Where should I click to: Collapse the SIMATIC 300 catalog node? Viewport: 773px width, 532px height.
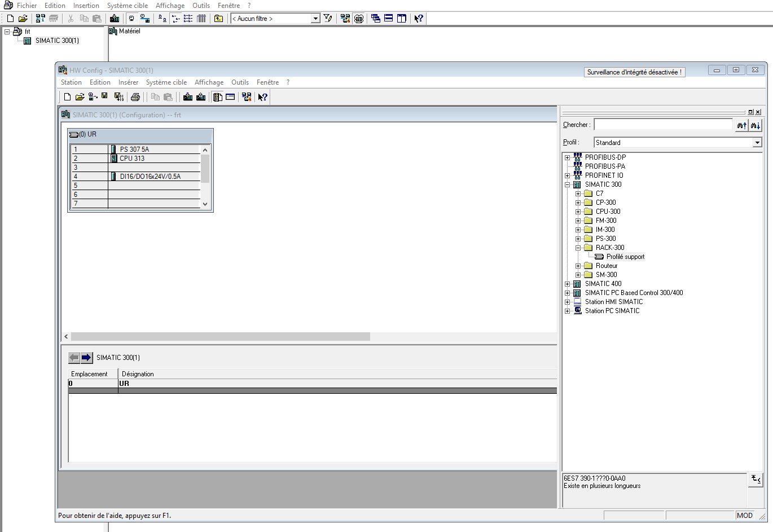pos(568,184)
